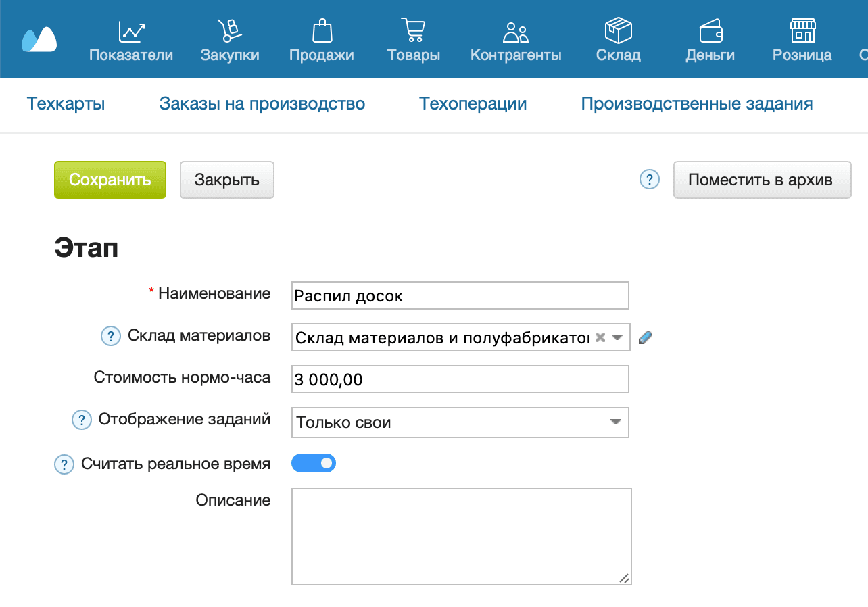Screen dimensions: 868x607
Task: Open the Розница section
Action: click(x=802, y=41)
